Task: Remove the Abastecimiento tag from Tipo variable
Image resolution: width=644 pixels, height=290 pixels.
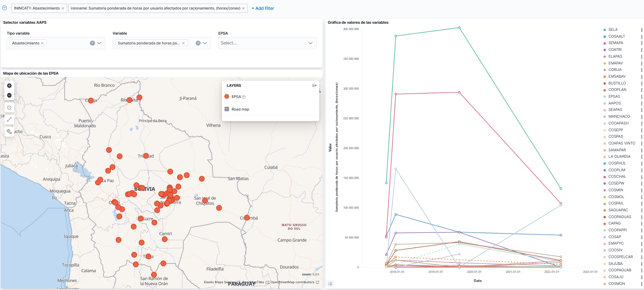Action: 42,43
